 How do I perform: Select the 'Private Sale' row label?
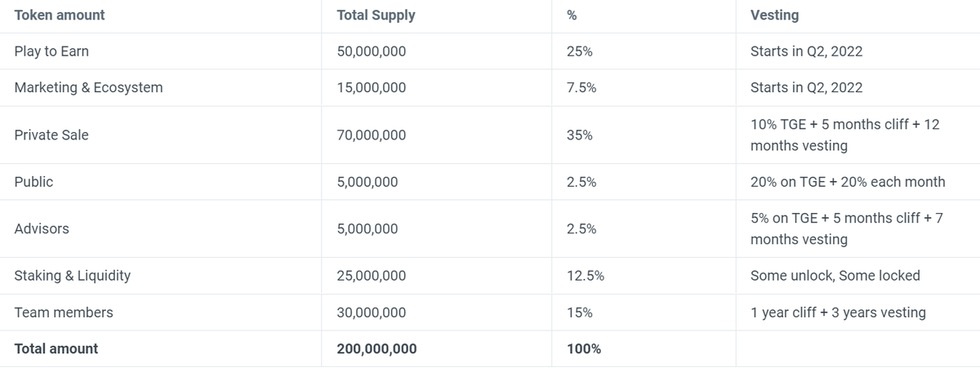click(51, 135)
